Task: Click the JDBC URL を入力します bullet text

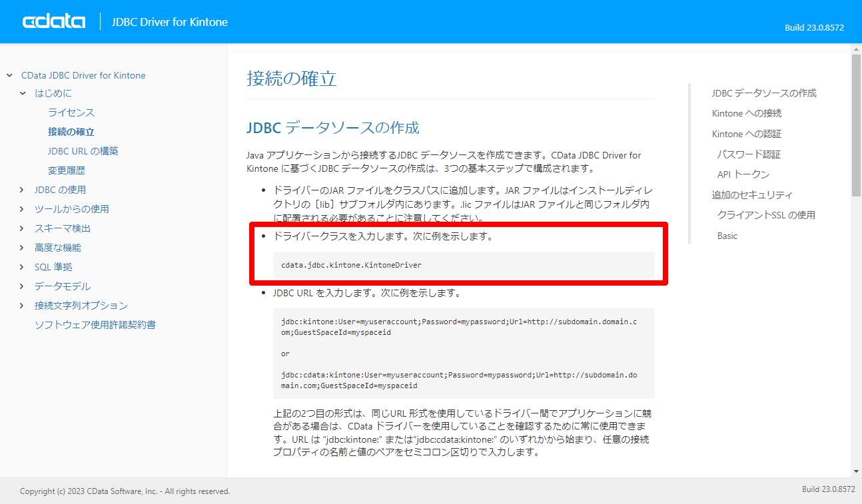Action: pyautogui.click(x=366, y=293)
